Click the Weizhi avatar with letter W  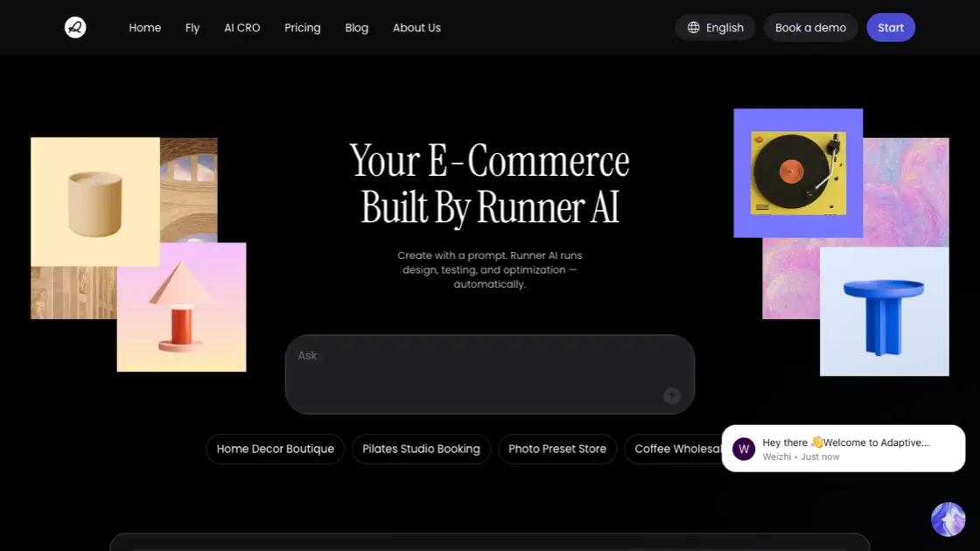click(744, 449)
